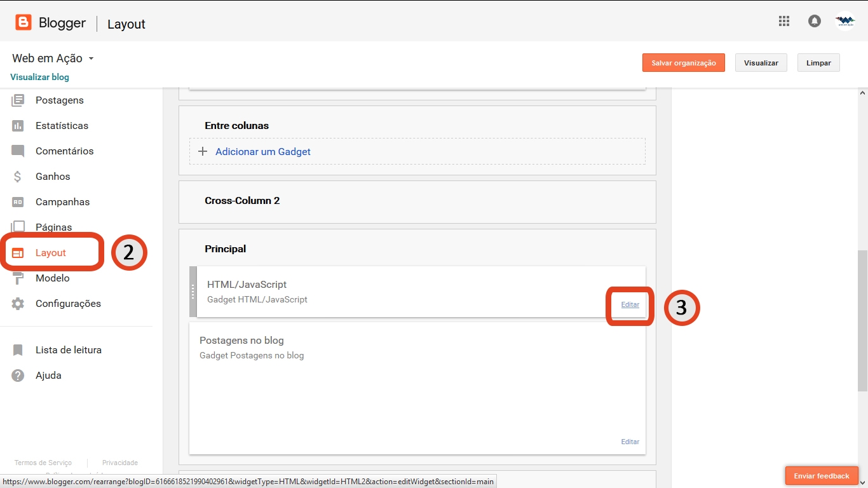Open Lista de leitura

[x=69, y=350]
